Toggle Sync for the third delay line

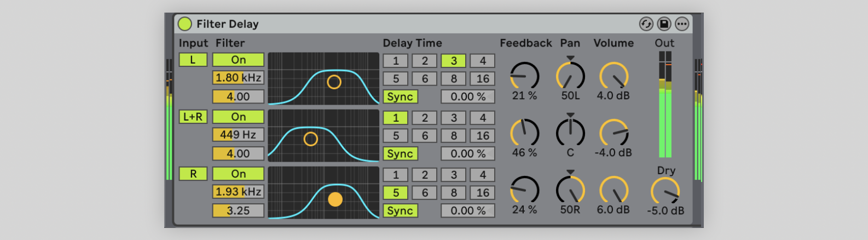pos(400,211)
